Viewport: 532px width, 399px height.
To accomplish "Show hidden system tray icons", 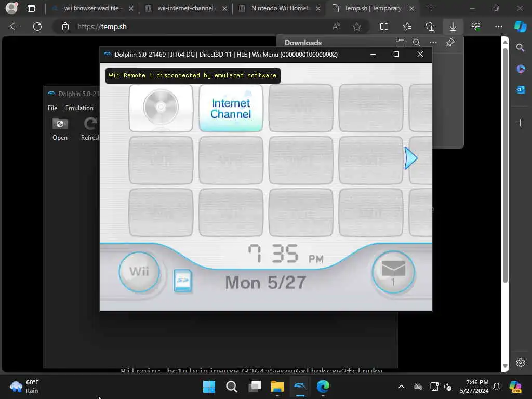I will [x=401, y=387].
